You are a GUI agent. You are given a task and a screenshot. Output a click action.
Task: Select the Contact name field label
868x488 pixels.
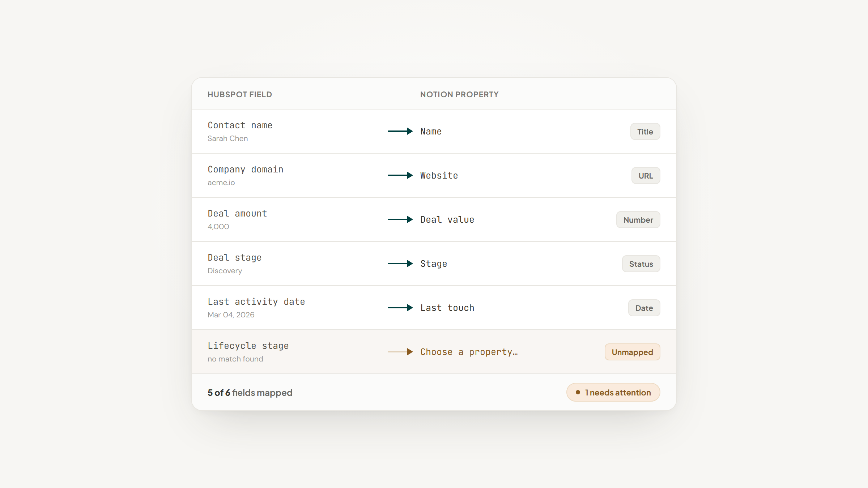pos(240,125)
